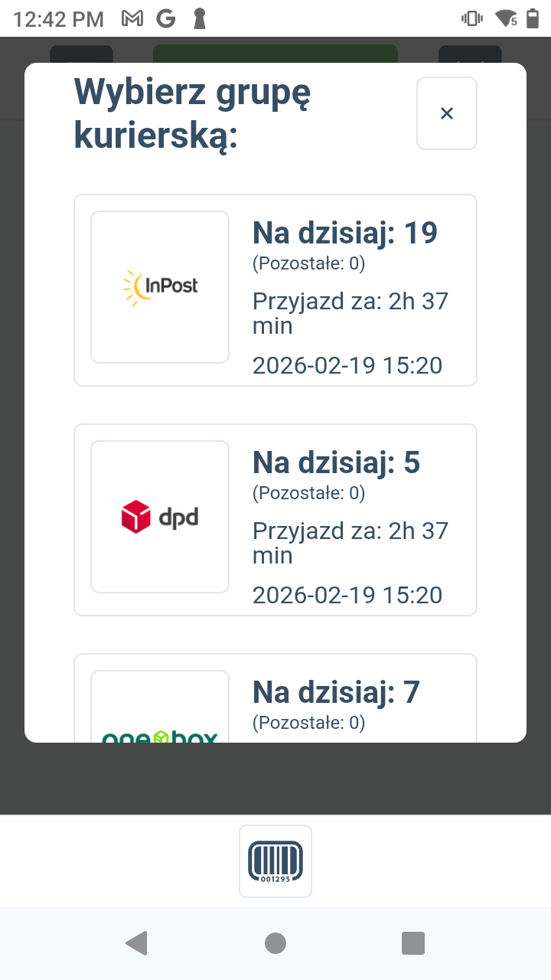The width and height of the screenshot is (551, 980).
Task: Open the Android recent apps view
Action: point(413,943)
